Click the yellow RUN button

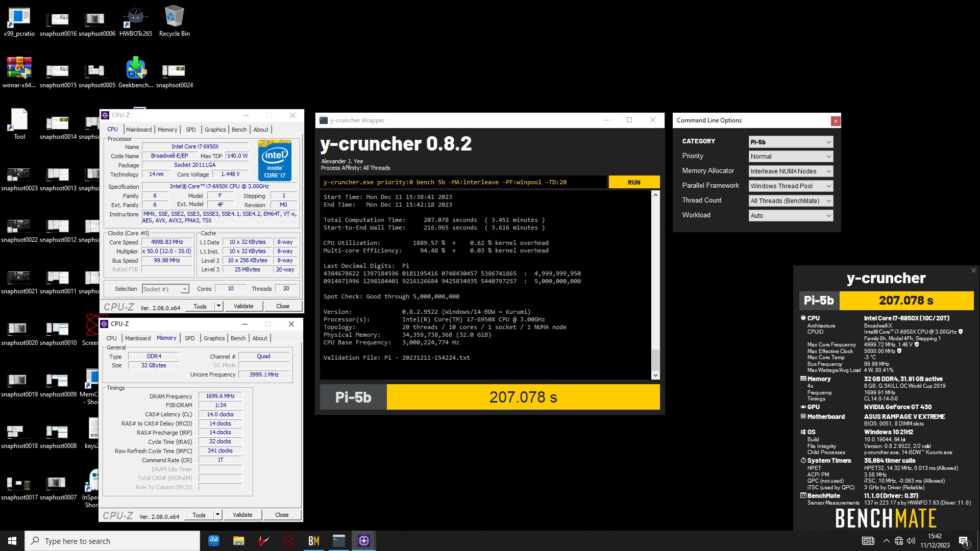[x=634, y=182]
